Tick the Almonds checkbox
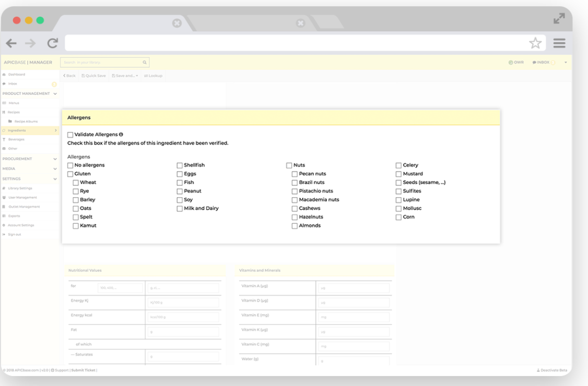Image resolution: width=588 pixels, height=386 pixels. click(x=295, y=226)
